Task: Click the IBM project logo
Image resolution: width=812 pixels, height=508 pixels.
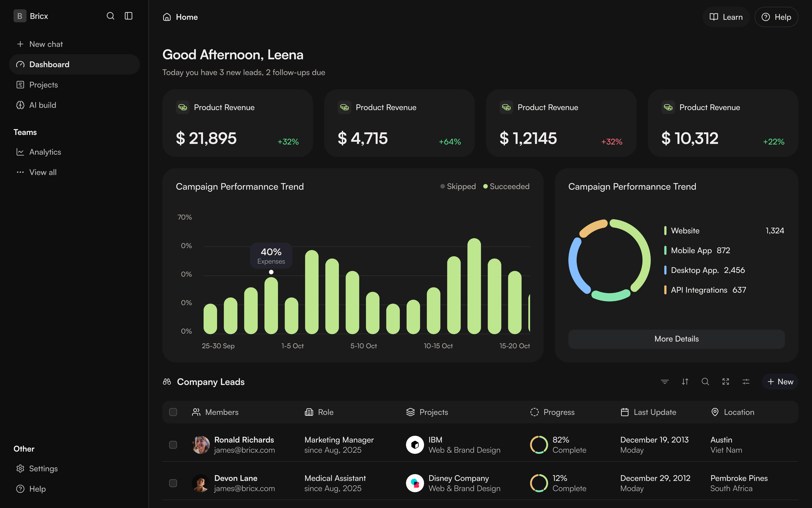Action: tap(415, 445)
